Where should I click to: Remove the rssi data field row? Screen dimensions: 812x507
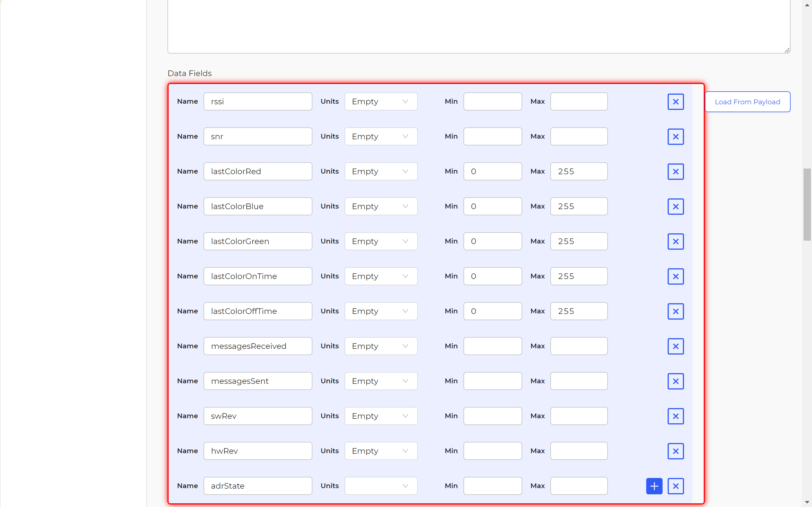[x=675, y=102]
